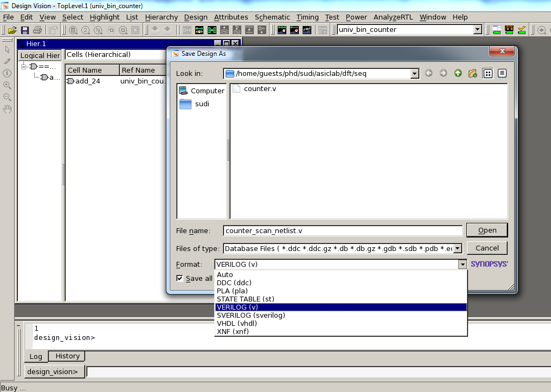Viewport: 551px width, 392px height.
Task: Select the add_24 cell row
Action: point(116,81)
